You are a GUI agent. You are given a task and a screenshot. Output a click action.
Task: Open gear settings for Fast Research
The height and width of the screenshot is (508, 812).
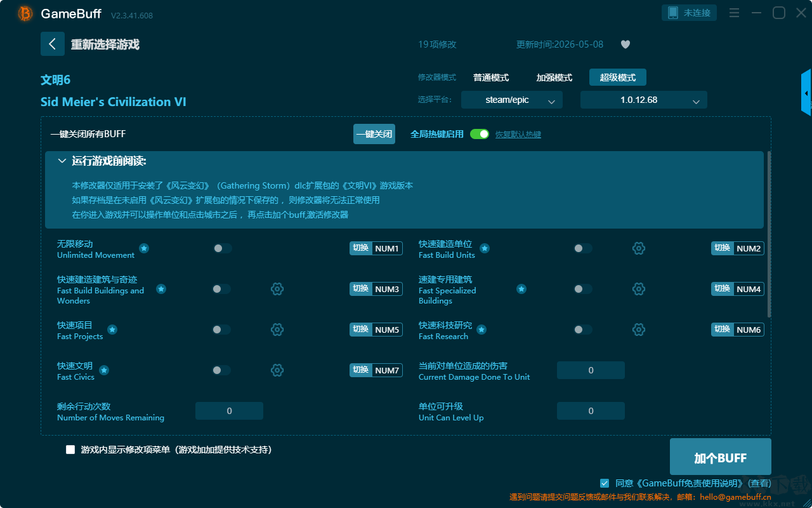pyautogui.click(x=639, y=330)
